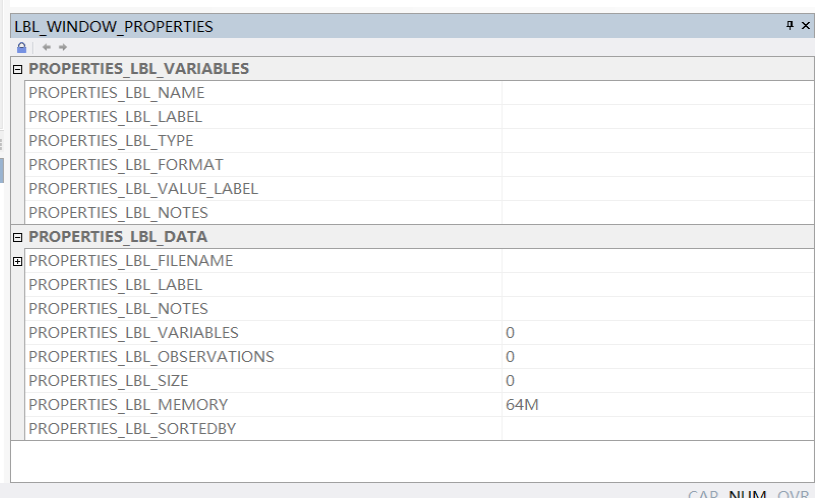Select the PROPERTIES_LBL_VALUE_LABEL row
Viewport: 820px width, 498px height.
(143, 189)
